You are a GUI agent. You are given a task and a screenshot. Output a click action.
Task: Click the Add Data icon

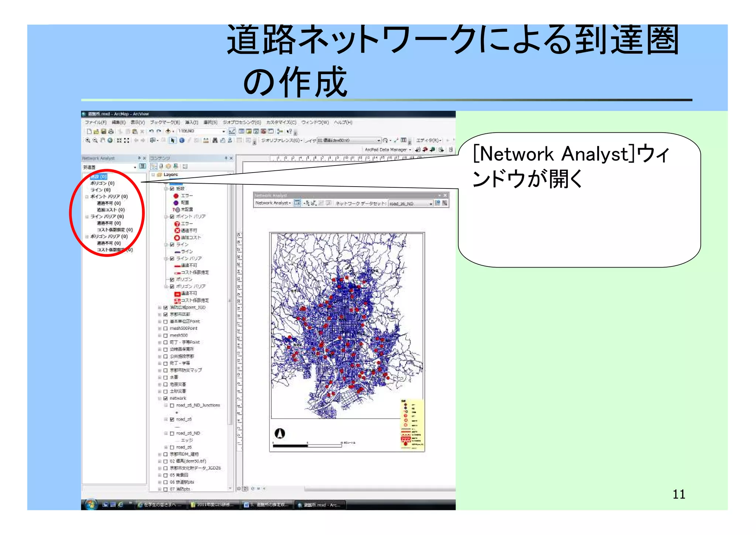[168, 131]
